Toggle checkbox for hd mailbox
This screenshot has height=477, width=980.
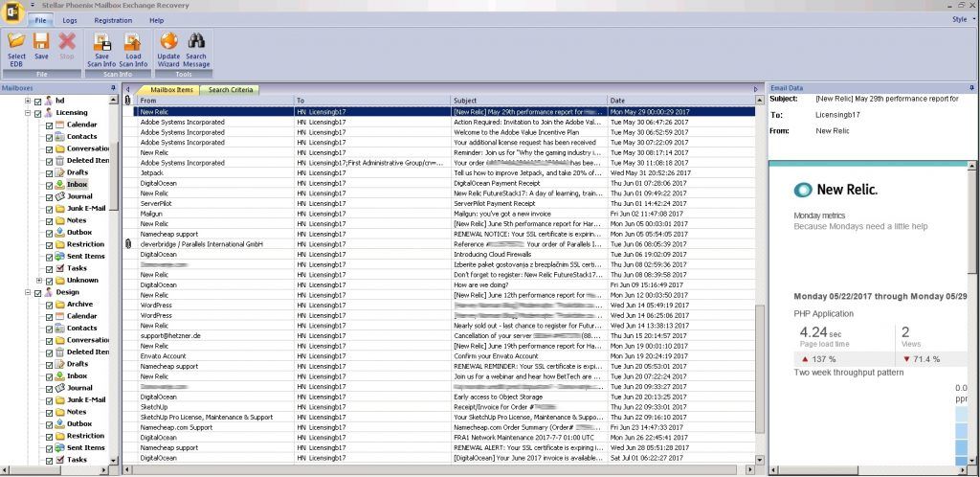[37, 101]
